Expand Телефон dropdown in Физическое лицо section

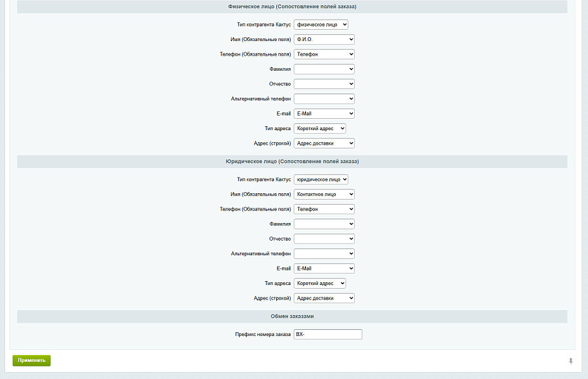click(324, 54)
